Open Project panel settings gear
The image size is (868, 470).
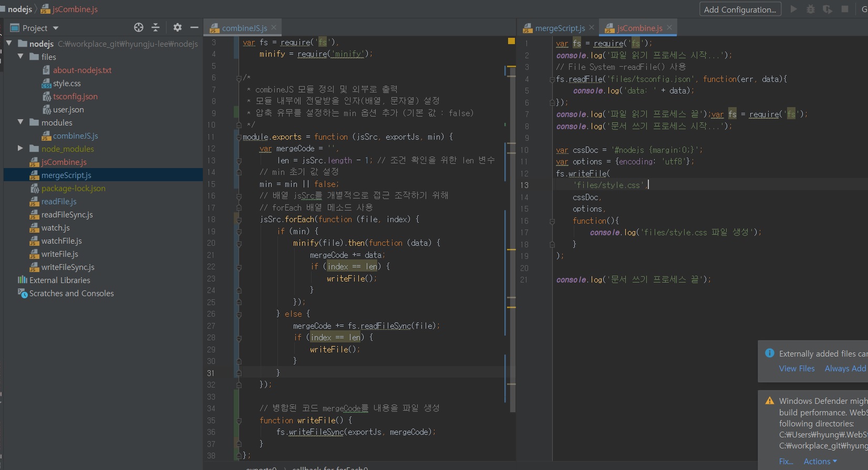pos(178,27)
